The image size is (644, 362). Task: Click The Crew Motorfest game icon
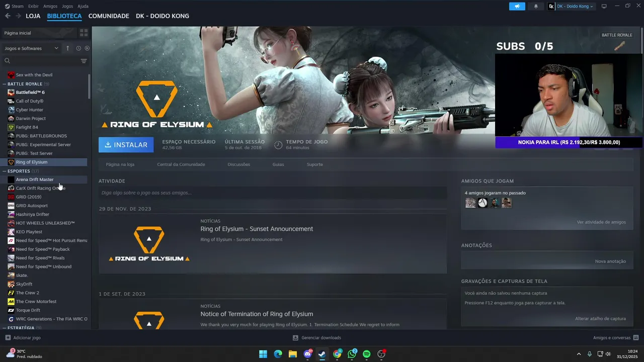(11, 302)
